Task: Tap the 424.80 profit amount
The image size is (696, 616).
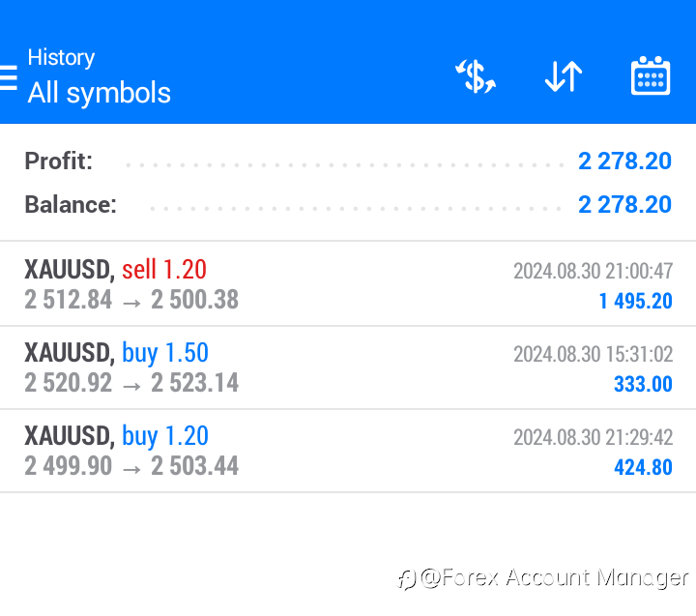Action: (643, 468)
